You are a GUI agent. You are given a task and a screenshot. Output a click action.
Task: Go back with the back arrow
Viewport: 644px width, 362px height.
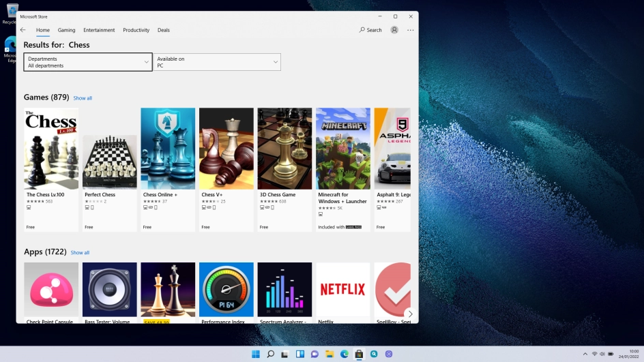(23, 30)
